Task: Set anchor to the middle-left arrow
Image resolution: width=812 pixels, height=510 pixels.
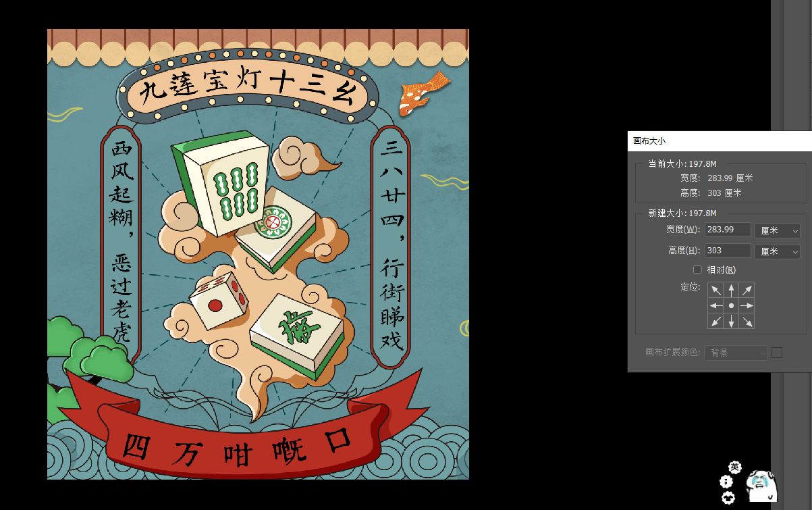Action: (715, 306)
